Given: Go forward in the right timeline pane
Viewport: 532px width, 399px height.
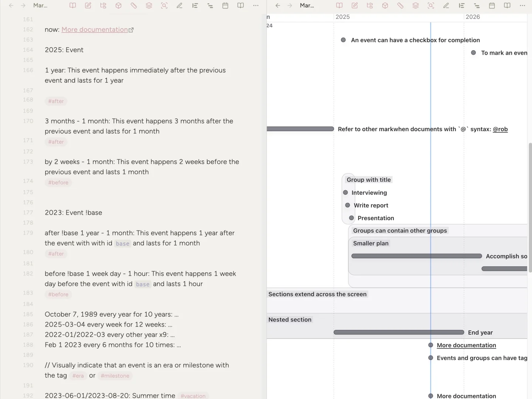Looking at the screenshot, I should [290, 6].
